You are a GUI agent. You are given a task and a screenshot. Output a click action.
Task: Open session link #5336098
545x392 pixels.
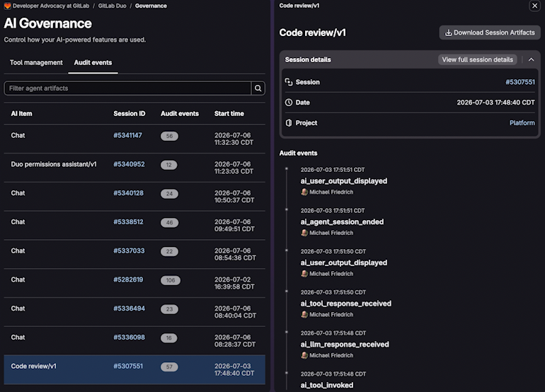click(129, 338)
